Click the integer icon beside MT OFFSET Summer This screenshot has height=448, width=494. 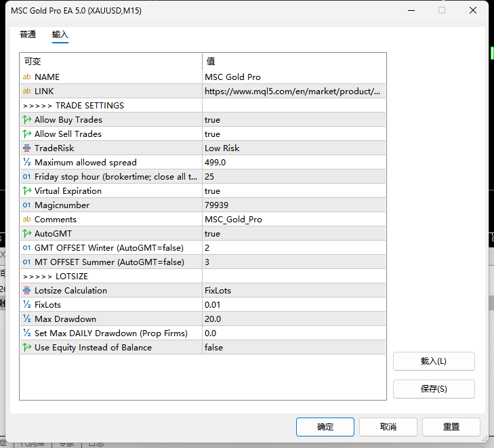pos(27,262)
